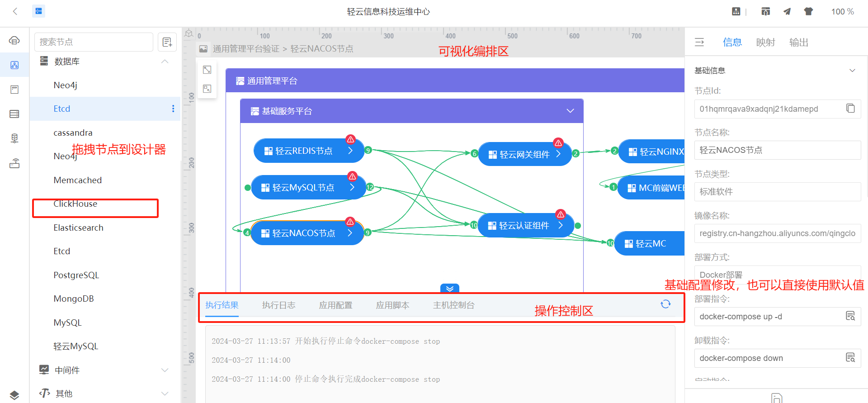Select the highlighted node-graph sidebar icon

tap(14, 65)
